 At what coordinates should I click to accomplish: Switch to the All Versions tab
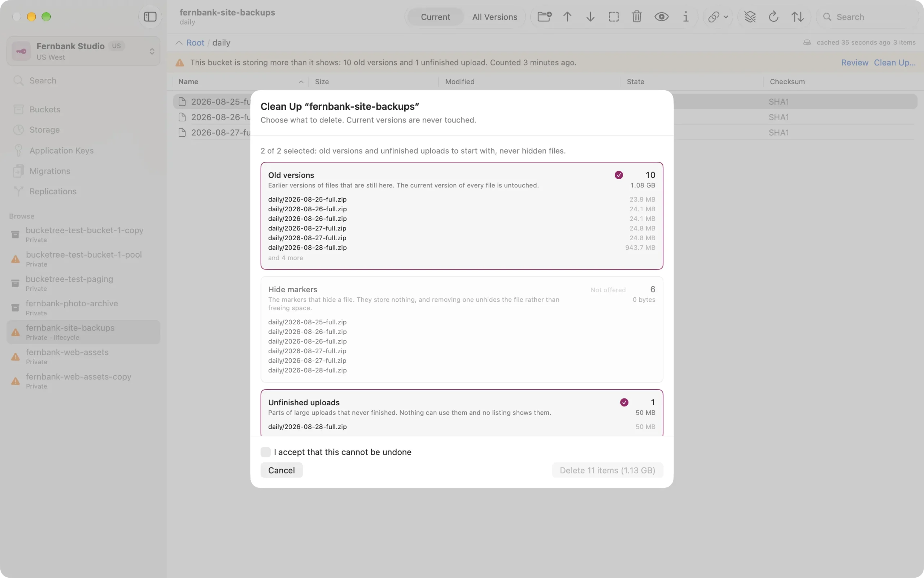[x=494, y=17]
